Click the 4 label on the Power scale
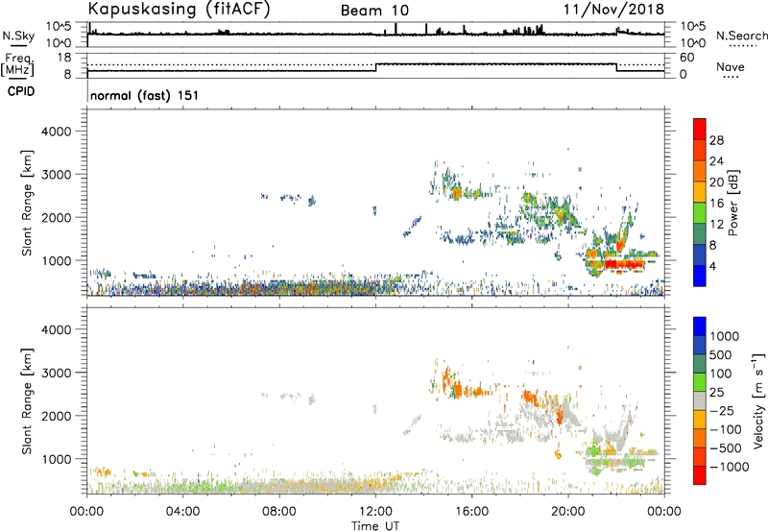Image resolution: width=768 pixels, height=532 pixels. click(712, 267)
